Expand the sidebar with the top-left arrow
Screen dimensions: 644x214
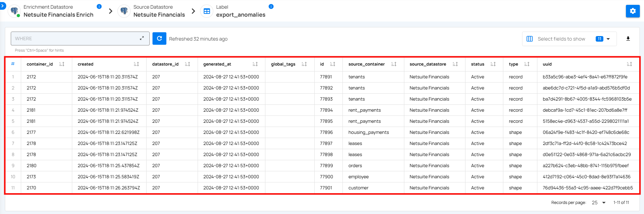pyautogui.click(x=3, y=6)
